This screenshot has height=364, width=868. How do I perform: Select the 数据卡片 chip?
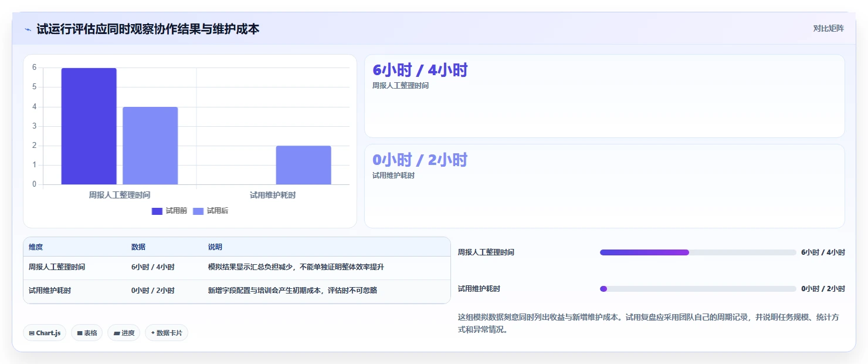[x=167, y=333]
